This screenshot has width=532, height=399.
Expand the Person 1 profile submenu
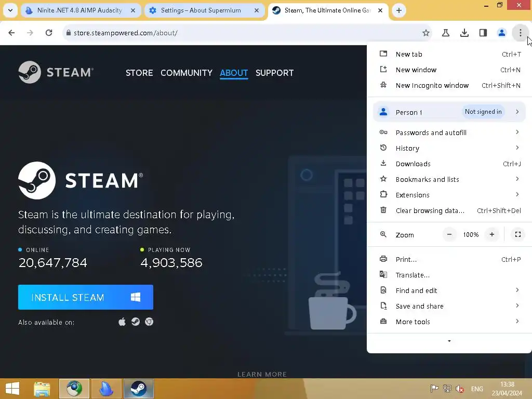tap(449, 112)
